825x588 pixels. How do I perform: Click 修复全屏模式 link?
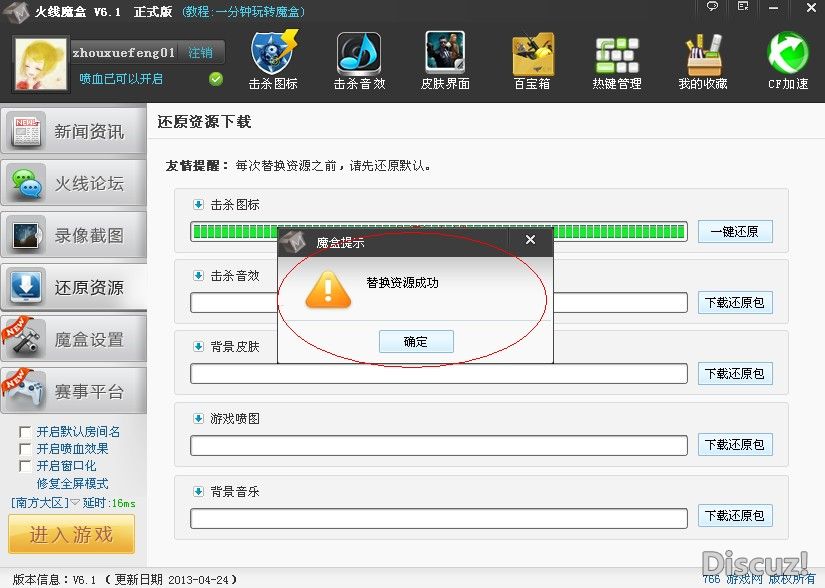click(x=73, y=483)
